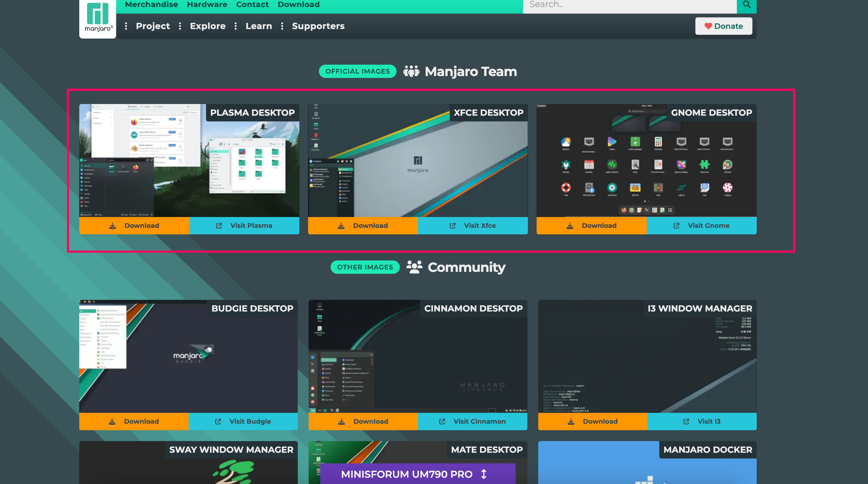
Task: Open the Sway Window Manager card
Action: click(x=189, y=463)
